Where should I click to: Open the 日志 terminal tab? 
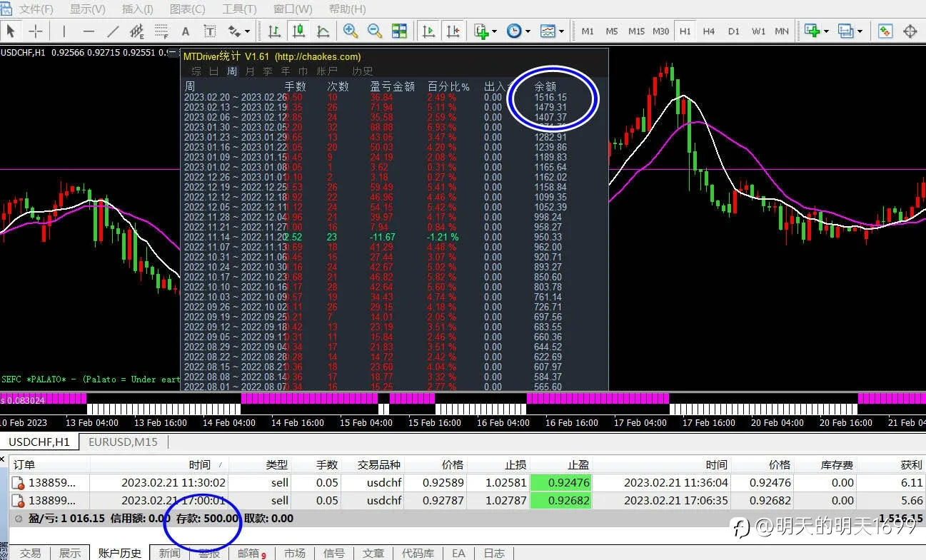tap(494, 553)
